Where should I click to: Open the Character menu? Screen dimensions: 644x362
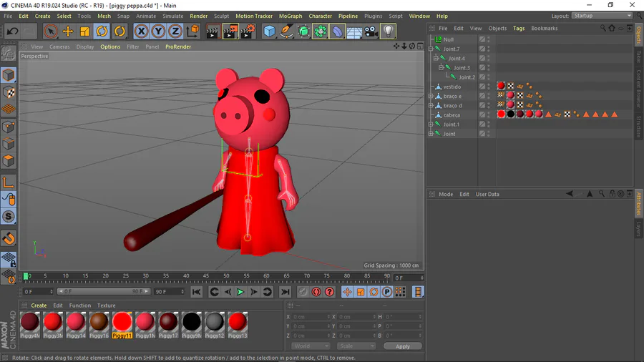click(320, 16)
